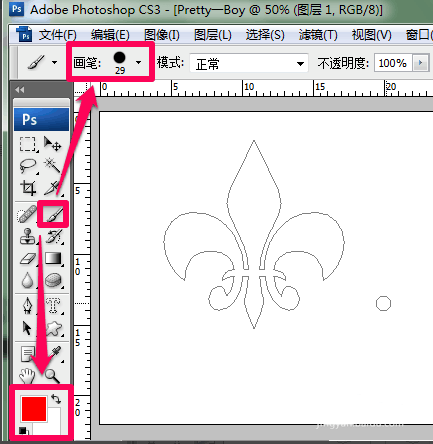The image size is (433, 444).
Task: Click the red foreground color swatch
Action: [x=34, y=409]
